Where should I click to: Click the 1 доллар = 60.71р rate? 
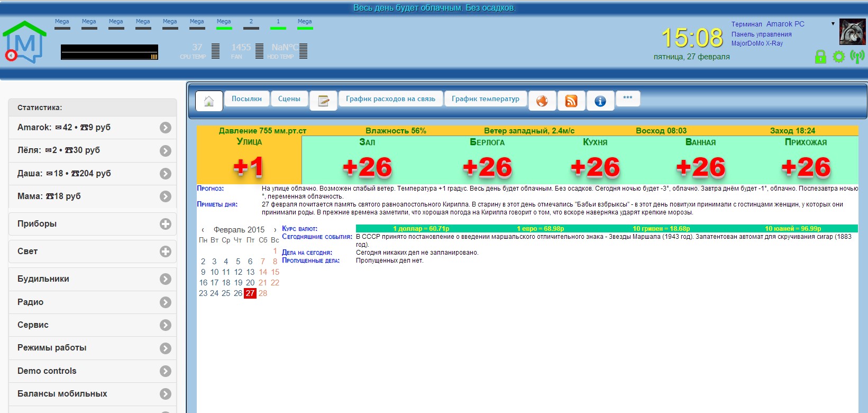tap(421, 229)
